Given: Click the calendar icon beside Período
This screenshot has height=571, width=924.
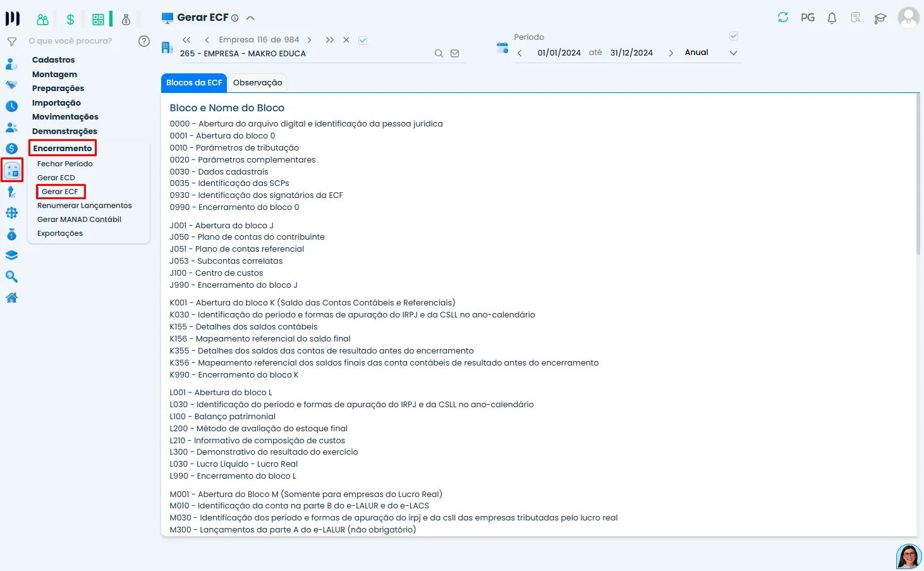Looking at the screenshot, I should coord(502,47).
